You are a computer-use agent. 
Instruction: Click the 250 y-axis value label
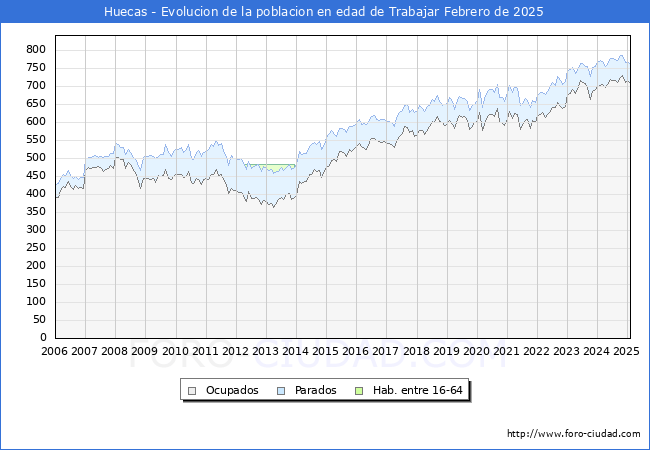click(x=36, y=248)
